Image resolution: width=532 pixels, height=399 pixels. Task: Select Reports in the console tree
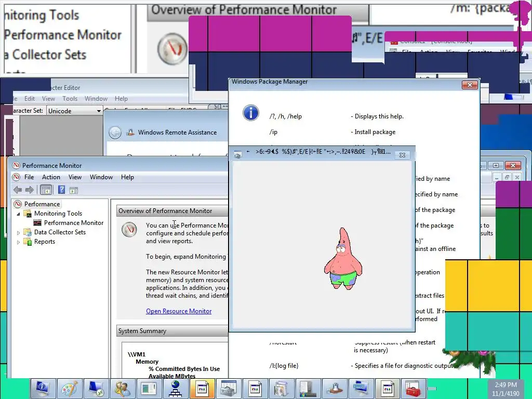tap(45, 242)
